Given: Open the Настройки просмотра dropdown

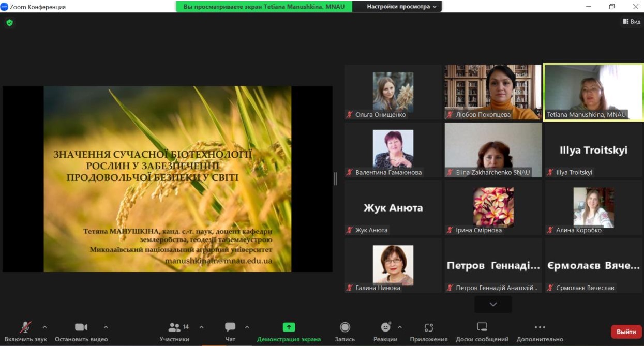Looking at the screenshot, I should pyautogui.click(x=401, y=7).
